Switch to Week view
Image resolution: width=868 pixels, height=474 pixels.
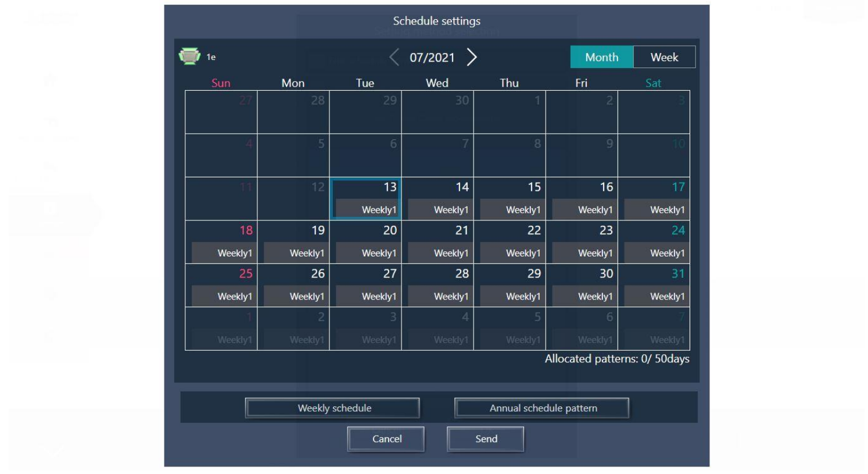coord(664,57)
